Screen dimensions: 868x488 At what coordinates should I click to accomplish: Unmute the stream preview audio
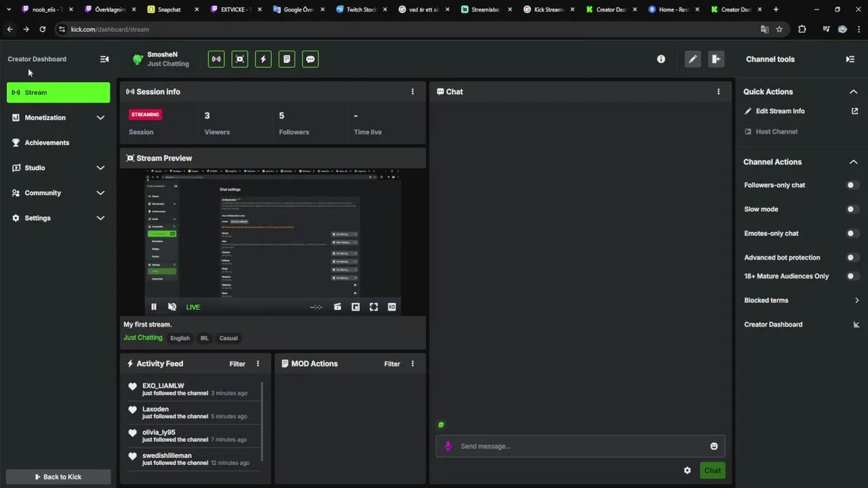[172, 307]
